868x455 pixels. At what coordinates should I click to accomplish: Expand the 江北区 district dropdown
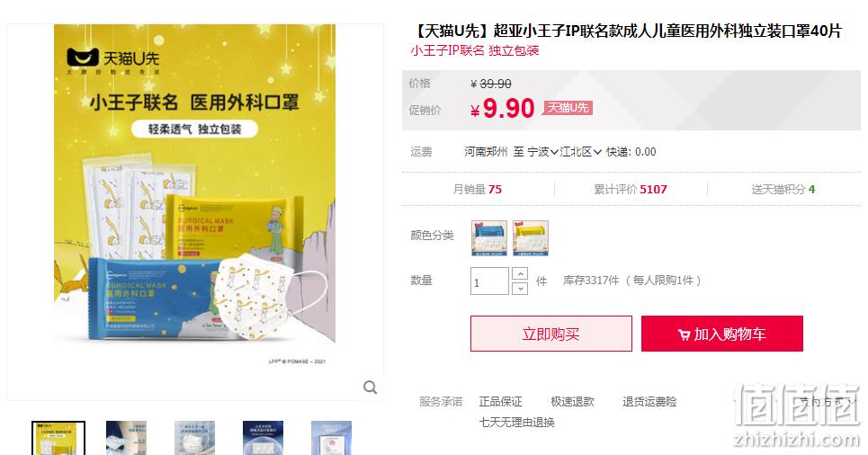581,152
